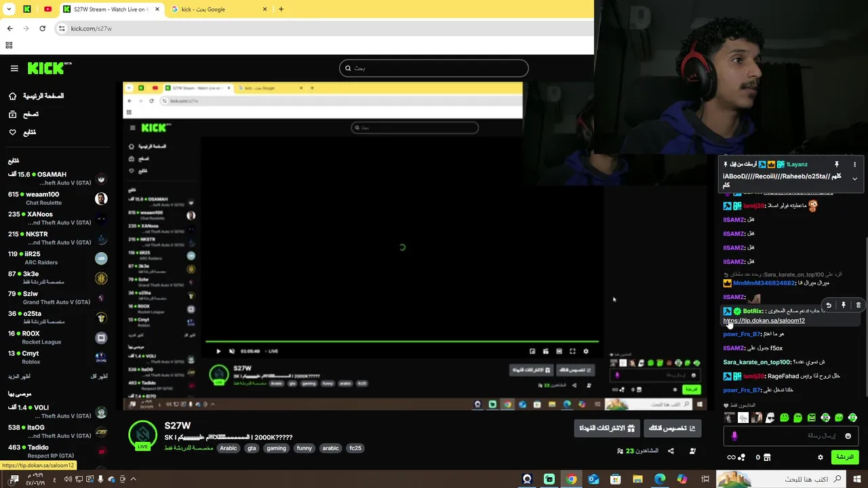
Task: Switch to the Google search tab
Action: [217, 9]
